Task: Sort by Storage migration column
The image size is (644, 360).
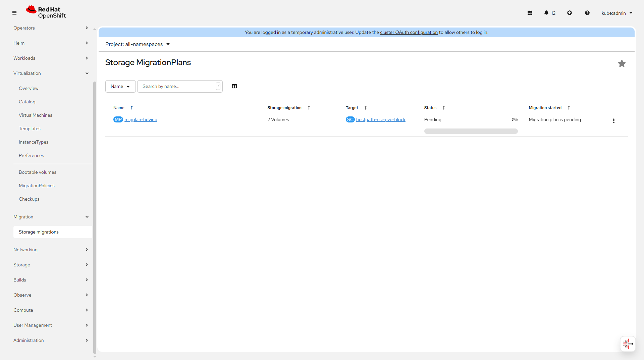Action: pyautogui.click(x=309, y=108)
